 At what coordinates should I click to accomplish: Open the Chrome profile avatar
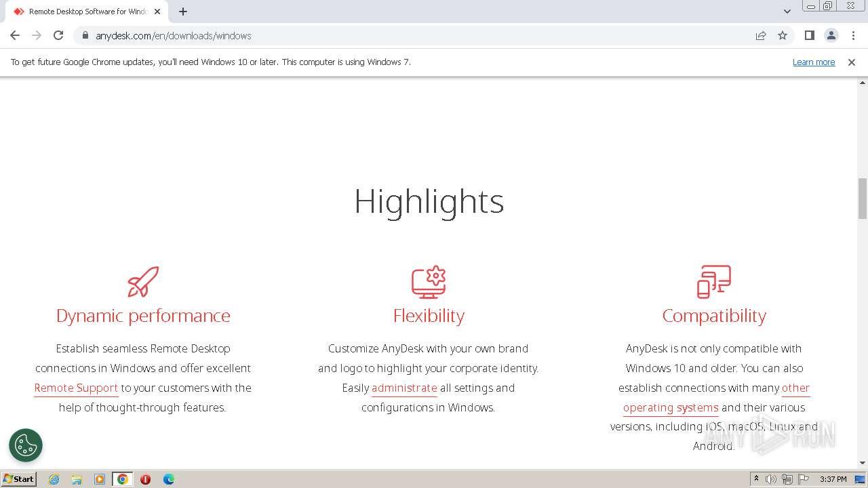pyautogui.click(x=831, y=35)
